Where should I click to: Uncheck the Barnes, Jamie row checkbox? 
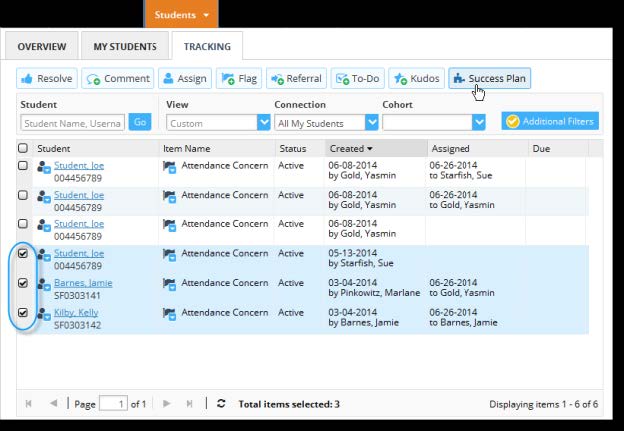[x=24, y=283]
